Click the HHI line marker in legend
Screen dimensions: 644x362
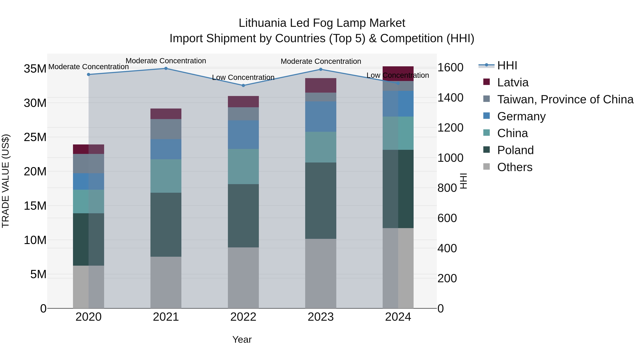pos(487,65)
